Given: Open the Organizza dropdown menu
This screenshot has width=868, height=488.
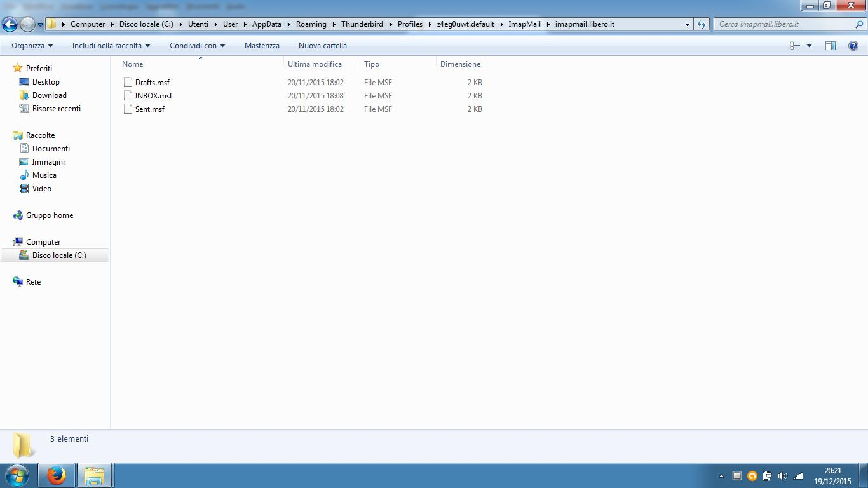Looking at the screenshot, I should click(x=32, y=46).
